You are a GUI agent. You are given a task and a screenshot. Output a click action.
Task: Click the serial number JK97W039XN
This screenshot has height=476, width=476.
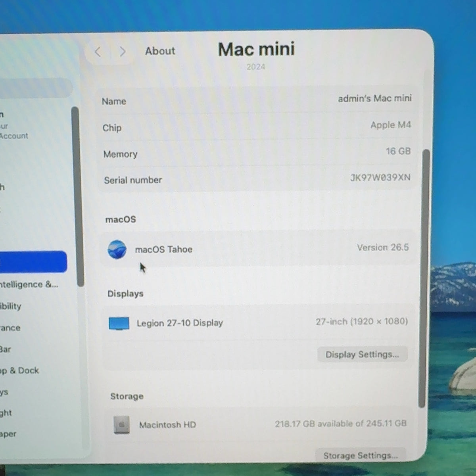[380, 177]
